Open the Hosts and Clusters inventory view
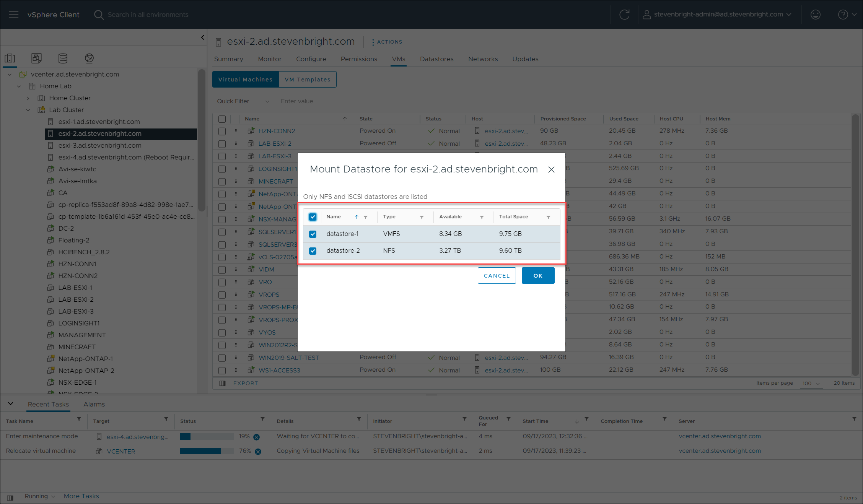Viewport: 863px width, 504px height. [10, 58]
